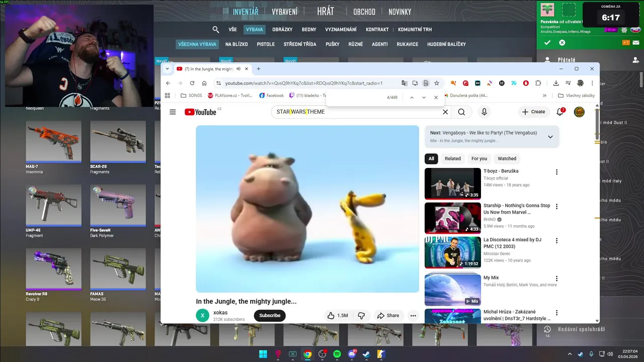Open the Všechny záložky bookmarks folder
Image resolution: width=644 pixels, height=362 pixels.
577,96
